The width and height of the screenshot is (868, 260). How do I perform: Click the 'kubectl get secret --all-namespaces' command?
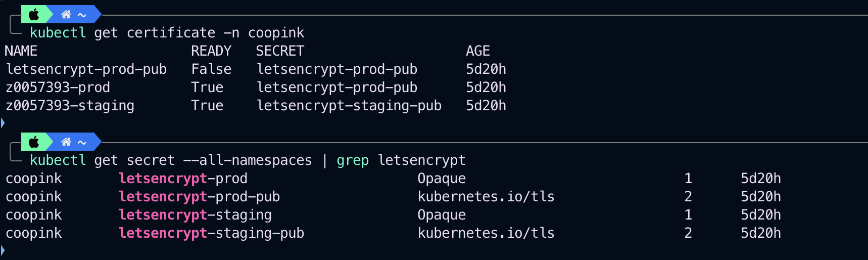coord(171,160)
